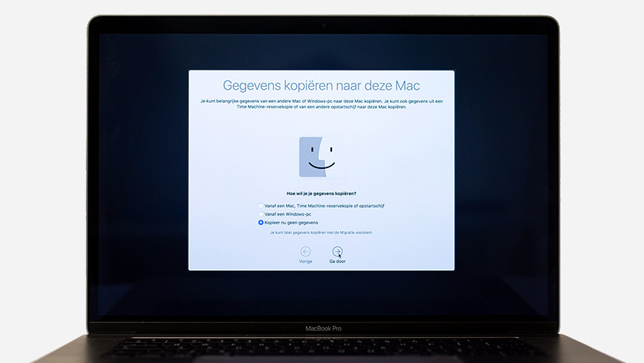644x363 pixels.
Task: Select 'Kopieer nu geen gegevens' radio button
Action: 261,223
